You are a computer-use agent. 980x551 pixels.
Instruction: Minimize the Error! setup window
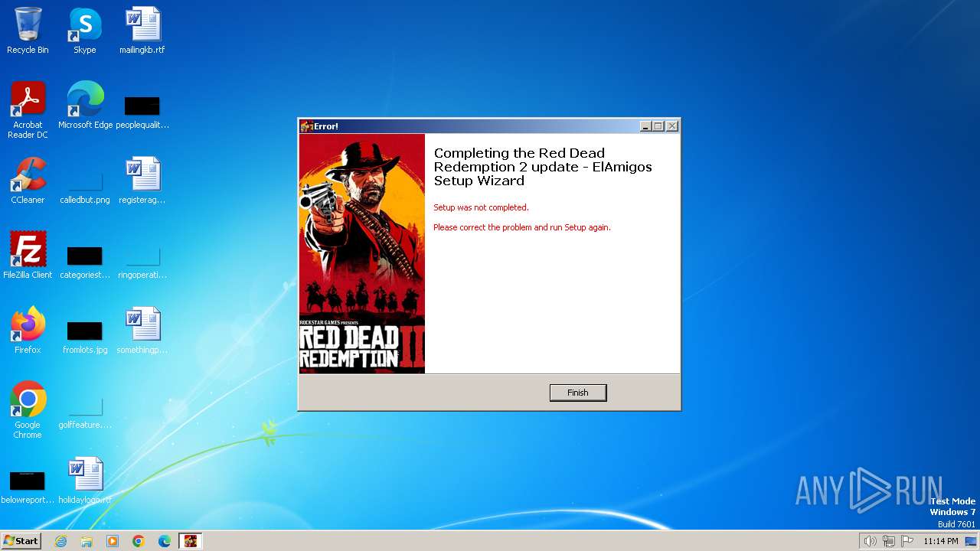coord(645,126)
